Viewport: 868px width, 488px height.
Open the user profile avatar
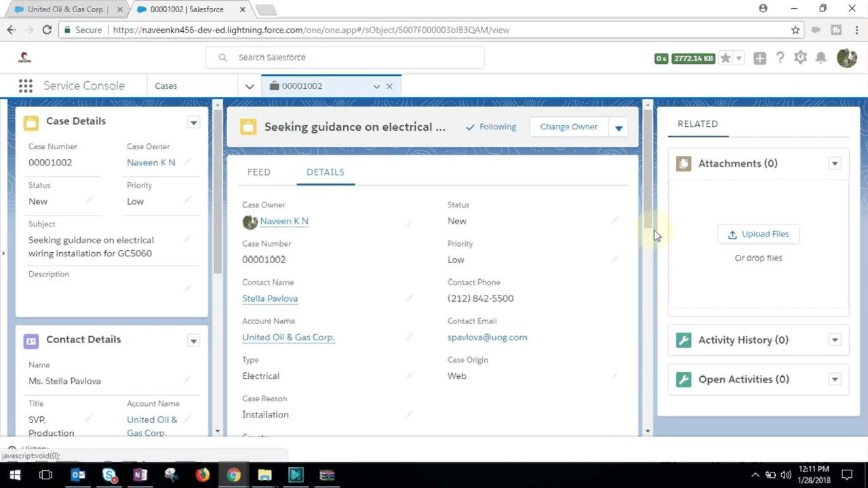coord(847,58)
